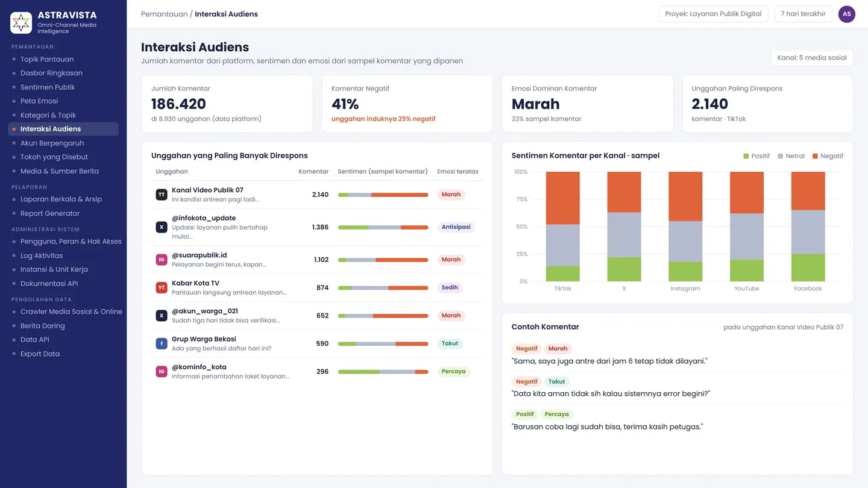Toggle the Positif legend in sentiment chart
Viewport: 868px width, 488px height.
point(756,156)
